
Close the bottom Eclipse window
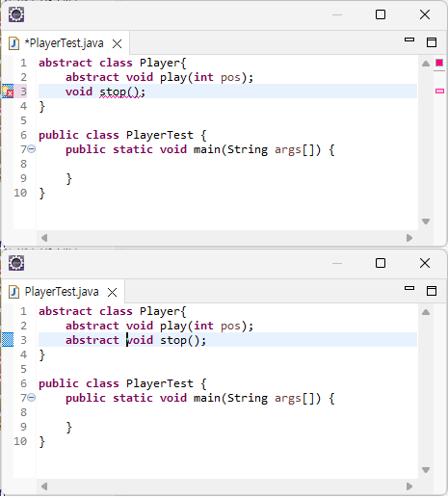(x=425, y=263)
